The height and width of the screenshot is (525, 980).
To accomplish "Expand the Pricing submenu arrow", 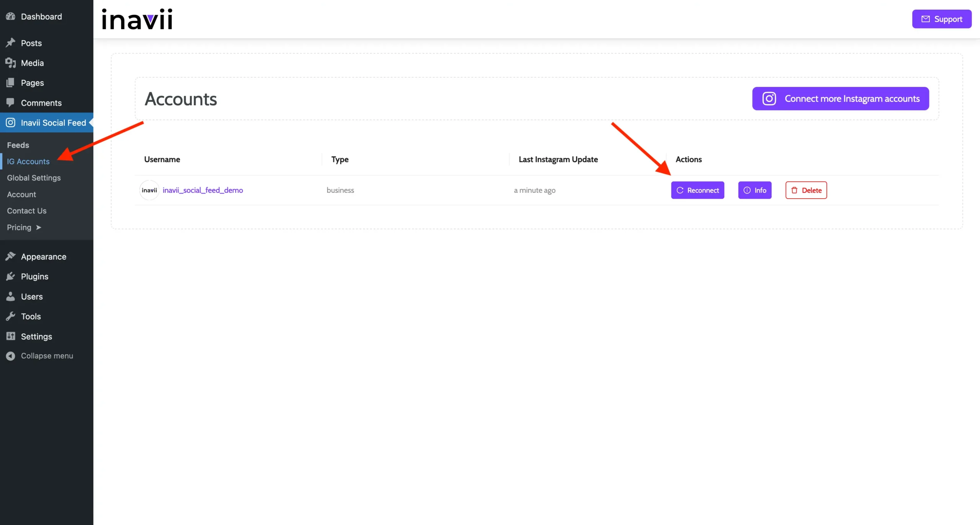I will point(38,227).
